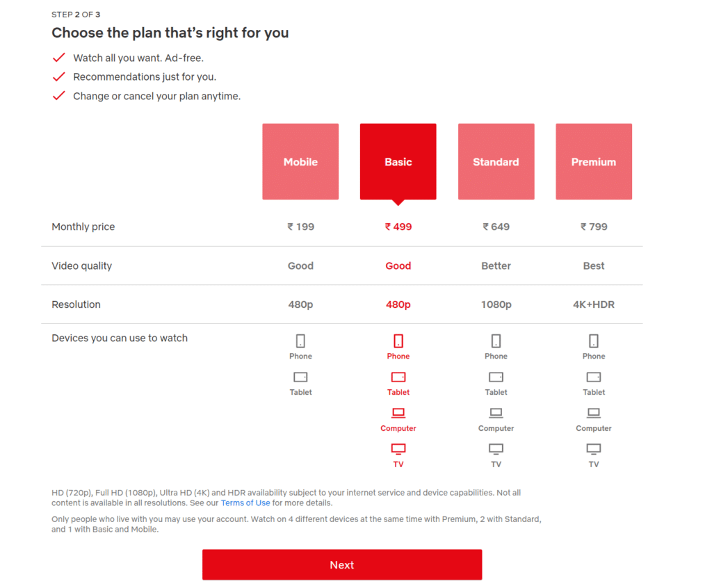The height and width of the screenshot is (588, 712).
Task: Click the Tablet icon under Premium plan
Action: tap(594, 377)
